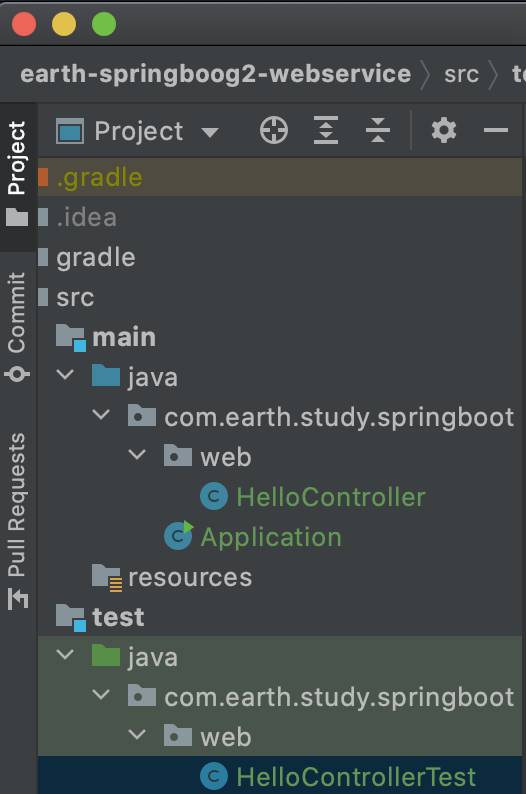Image resolution: width=526 pixels, height=794 pixels.
Task: Click the HelloController class icon
Action: 214,496
